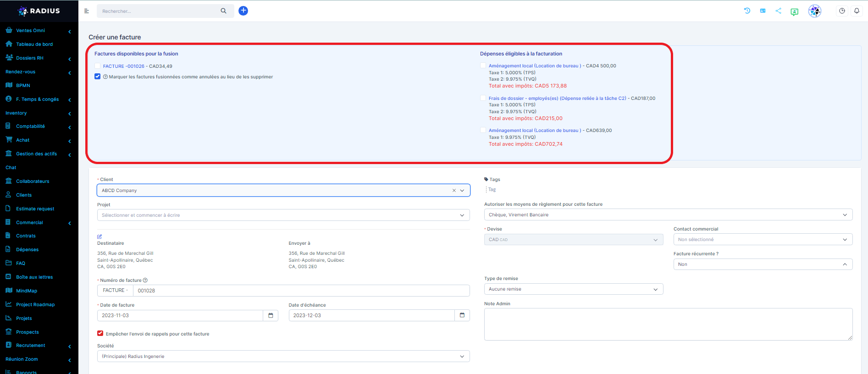This screenshot has height=374, width=868.
Task: Expand the Recrutement sidebar menu
Action: point(39,345)
